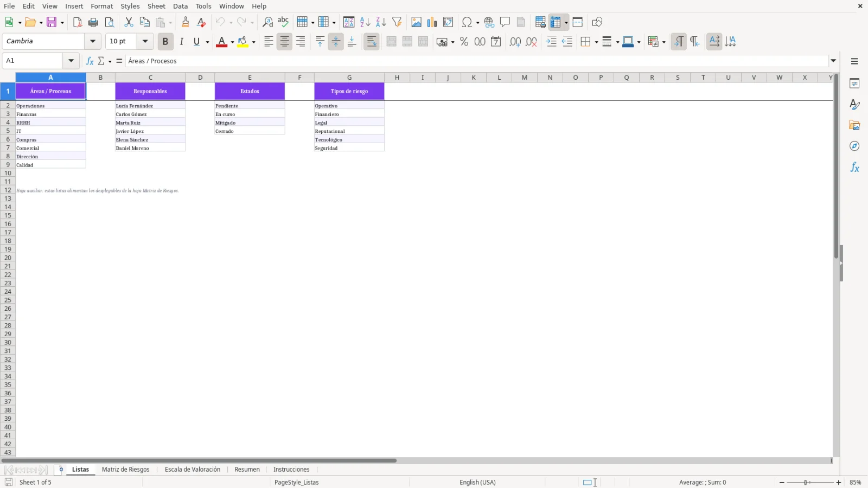
Task: Toggle Italic formatting button
Action: pyautogui.click(x=182, y=42)
